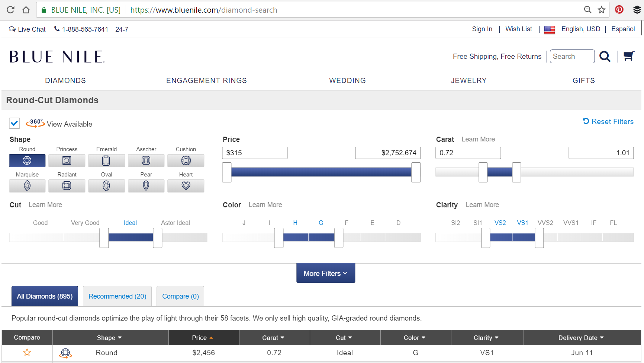Click the search magnifier icon
This screenshot has height=363, width=644.
[x=605, y=57]
